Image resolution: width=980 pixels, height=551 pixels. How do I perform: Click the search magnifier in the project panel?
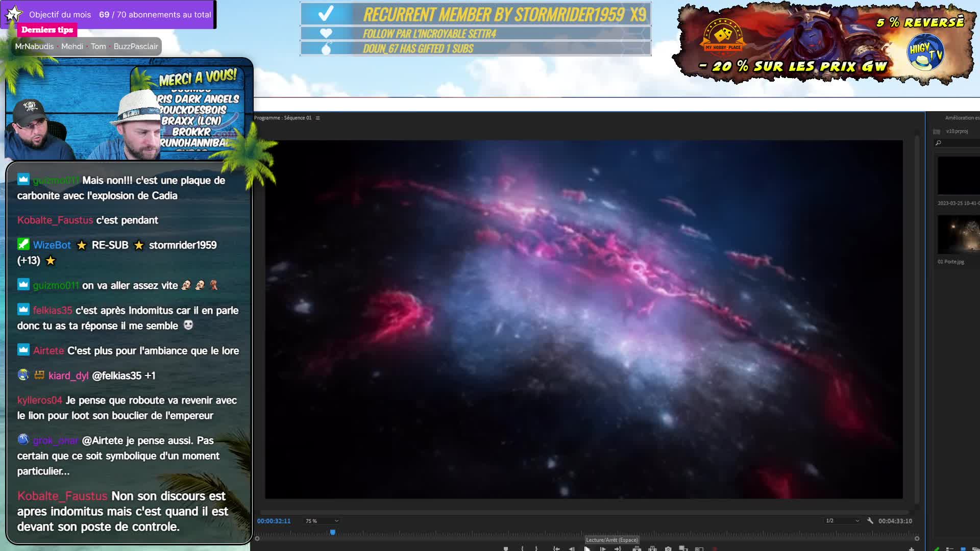938,143
